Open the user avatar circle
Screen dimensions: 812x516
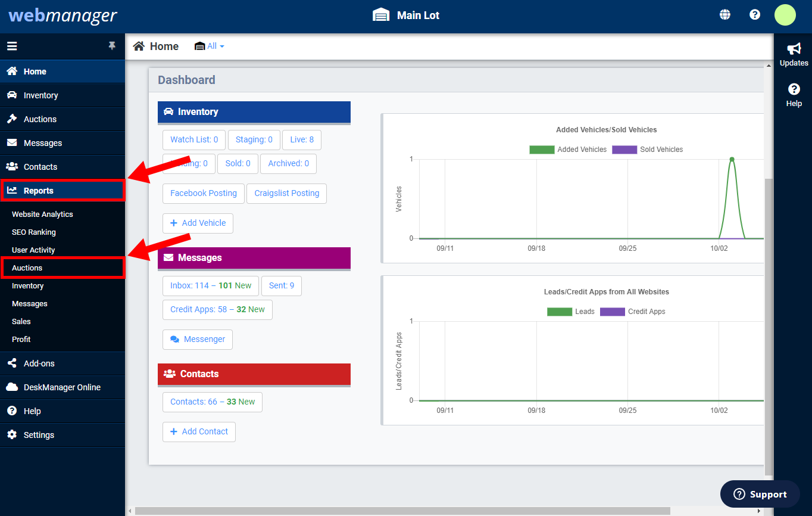pyautogui.click(x=785, y=15)
